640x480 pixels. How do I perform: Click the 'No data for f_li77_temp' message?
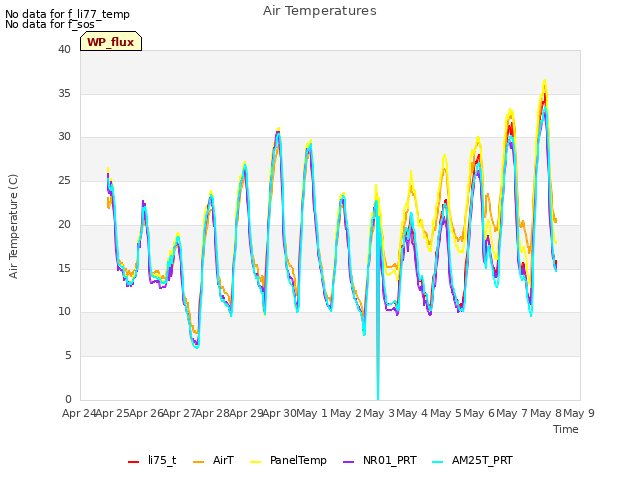[x=67, y=14]
